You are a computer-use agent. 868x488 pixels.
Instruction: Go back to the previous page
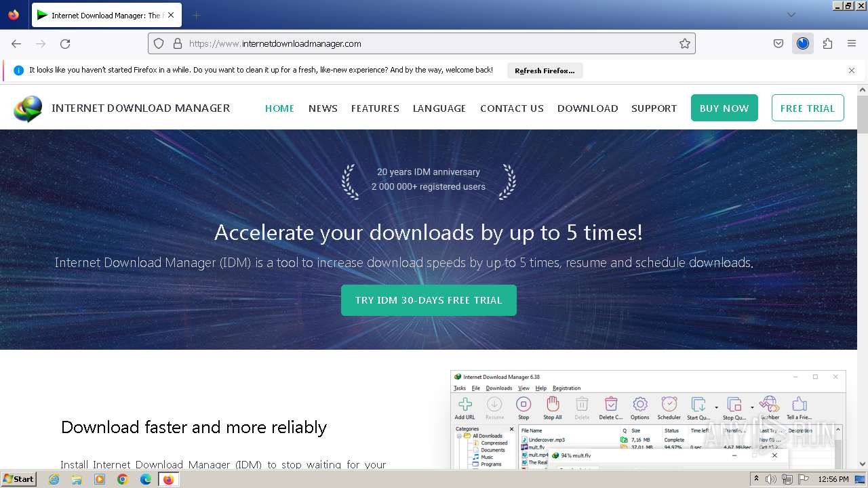(x=16, y=43)
